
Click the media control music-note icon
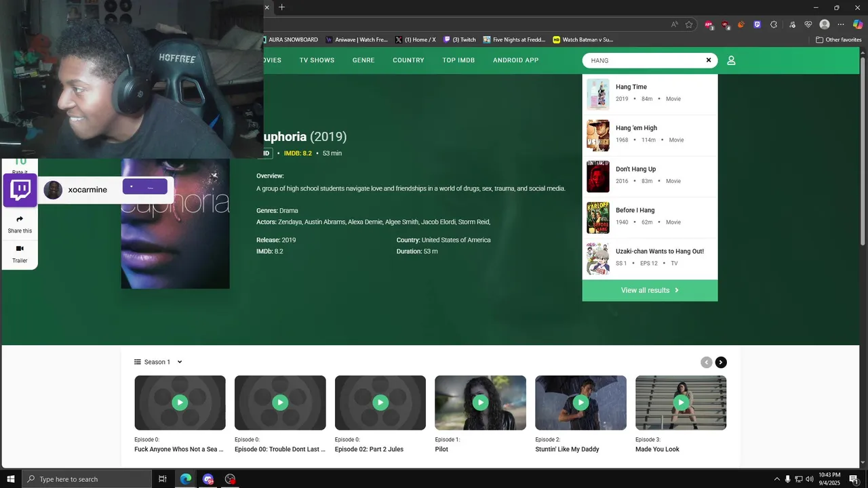[x=791, y=24]
